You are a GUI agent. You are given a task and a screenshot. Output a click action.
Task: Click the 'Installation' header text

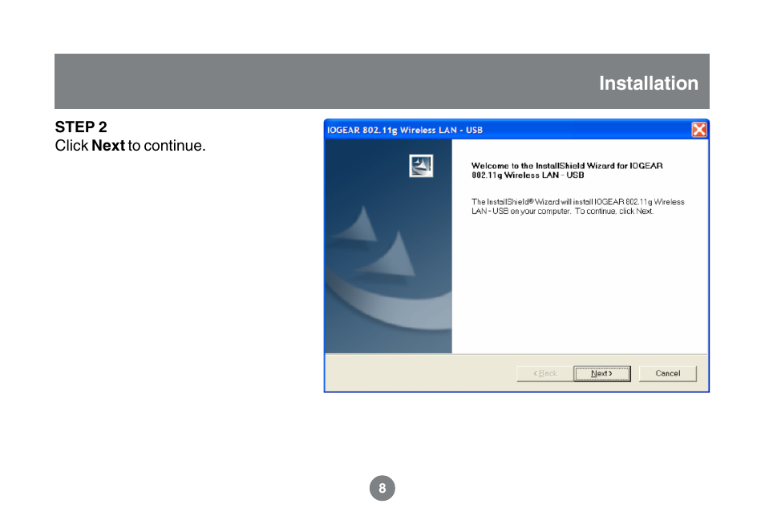pos(649,83)
